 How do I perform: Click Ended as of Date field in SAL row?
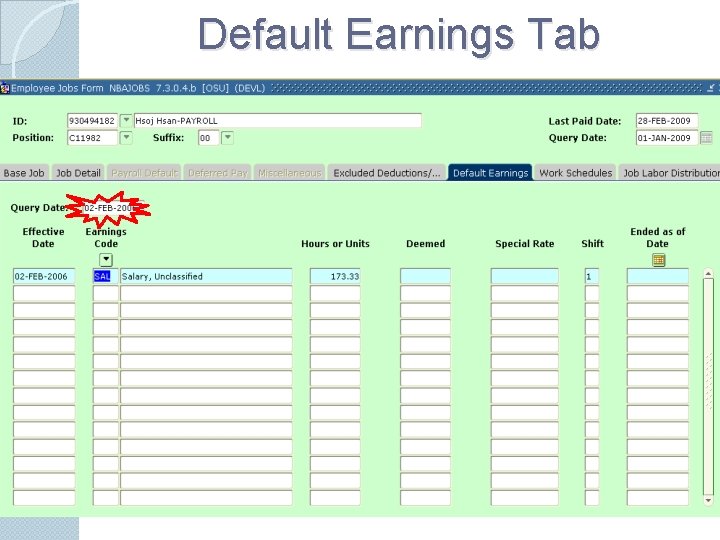[x=658, y=276]
